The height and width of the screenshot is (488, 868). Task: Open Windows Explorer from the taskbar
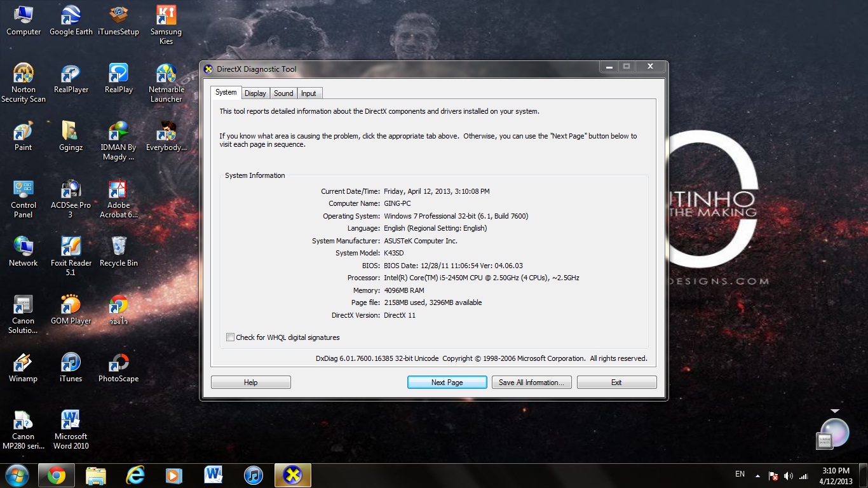point(96,475)
